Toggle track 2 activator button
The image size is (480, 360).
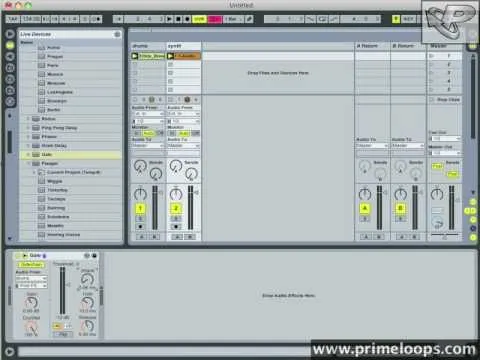click(x=176, y=209)
